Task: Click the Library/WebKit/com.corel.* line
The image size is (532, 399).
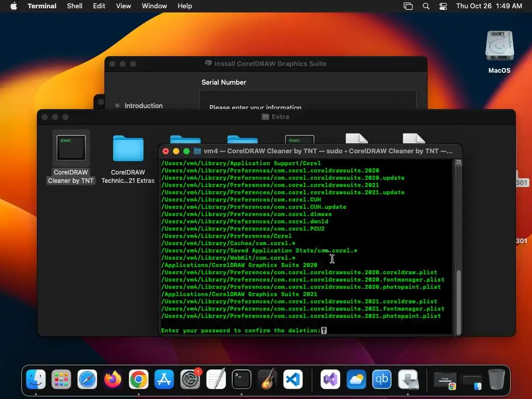Action: click(x=229, y=258)
